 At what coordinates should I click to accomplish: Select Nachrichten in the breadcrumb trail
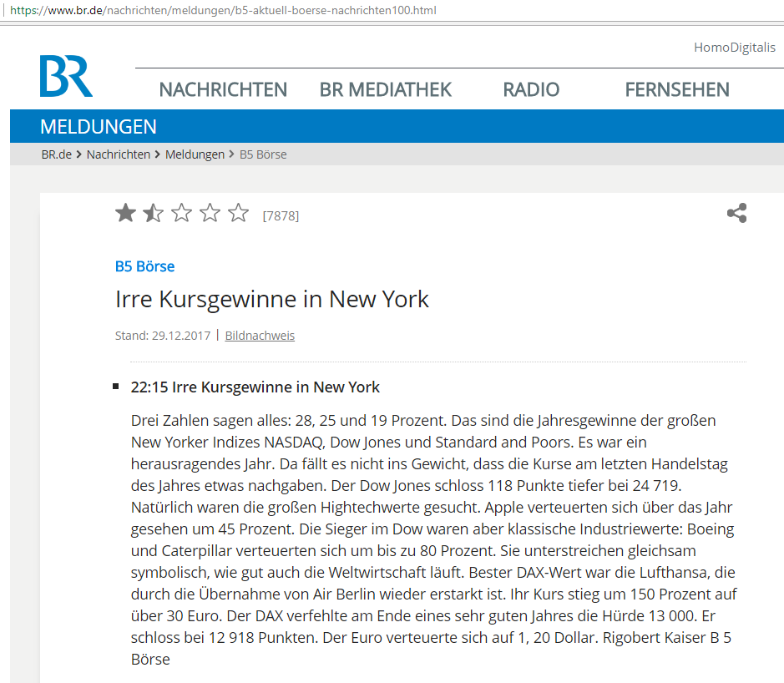(x=119, y=154)
